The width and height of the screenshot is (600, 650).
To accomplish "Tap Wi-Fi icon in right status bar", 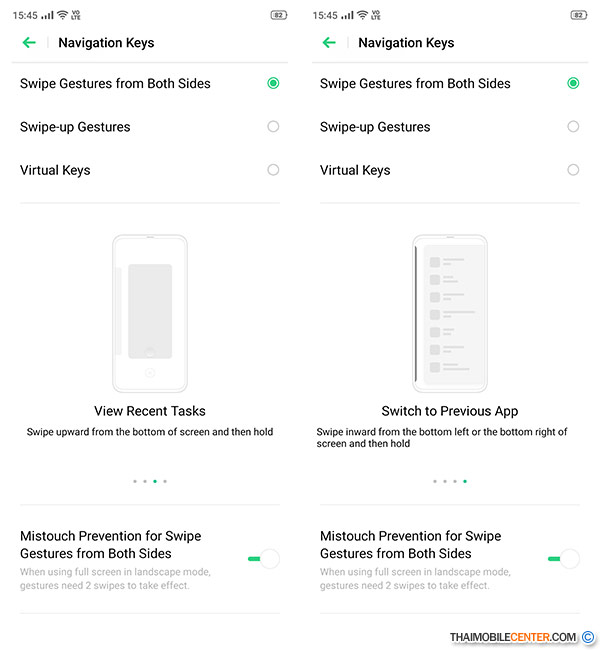I will pyautogui.click(x=362, y=16).
